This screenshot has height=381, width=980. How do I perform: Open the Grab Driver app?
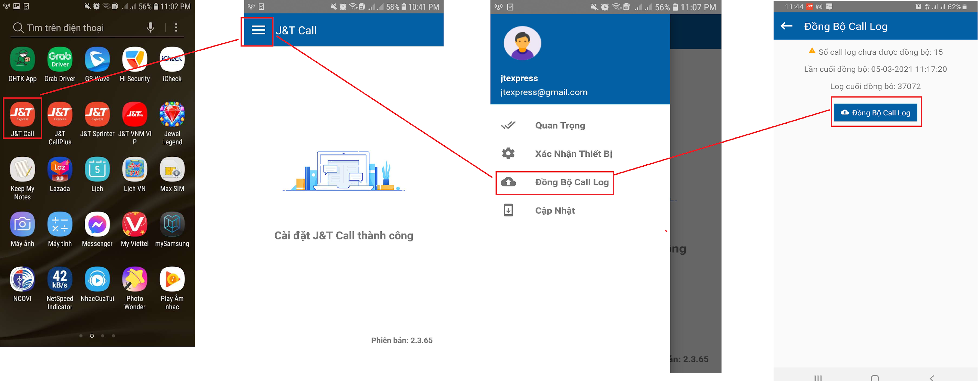coord(60,59)
